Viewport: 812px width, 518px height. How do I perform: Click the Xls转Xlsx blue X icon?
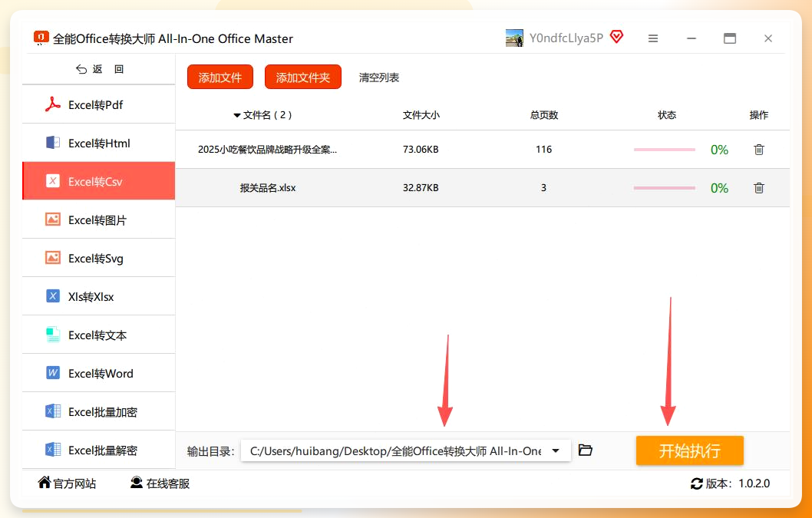point(53,295)
